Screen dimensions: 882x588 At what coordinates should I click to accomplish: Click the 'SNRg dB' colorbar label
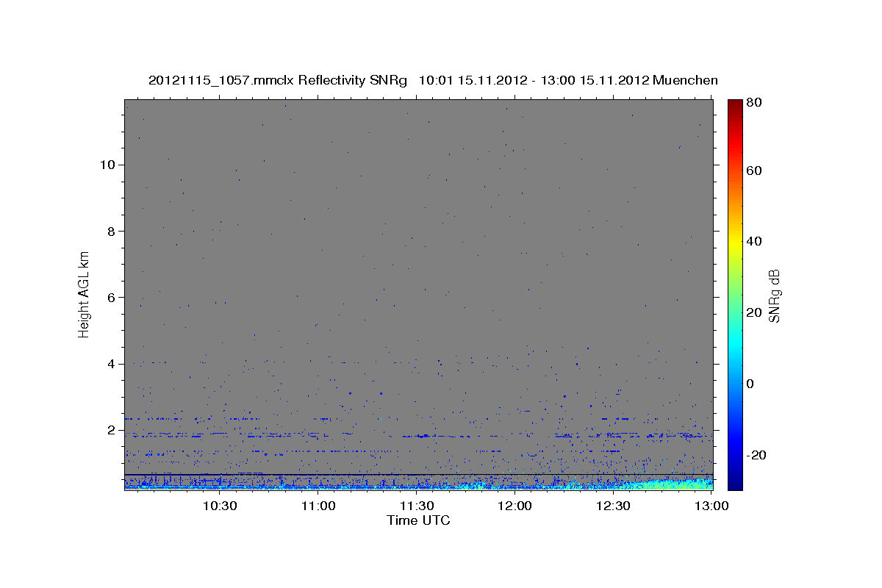[774, 295]
